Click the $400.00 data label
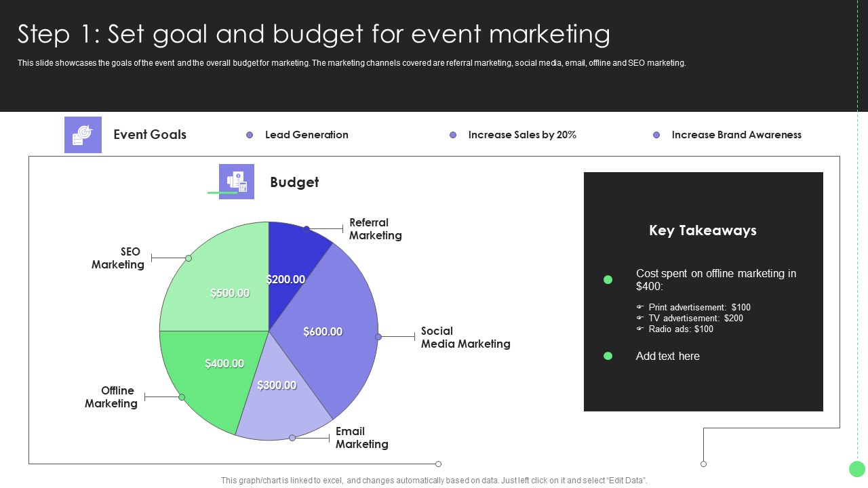This screenshot has height=488, width=868. point(224,363)
